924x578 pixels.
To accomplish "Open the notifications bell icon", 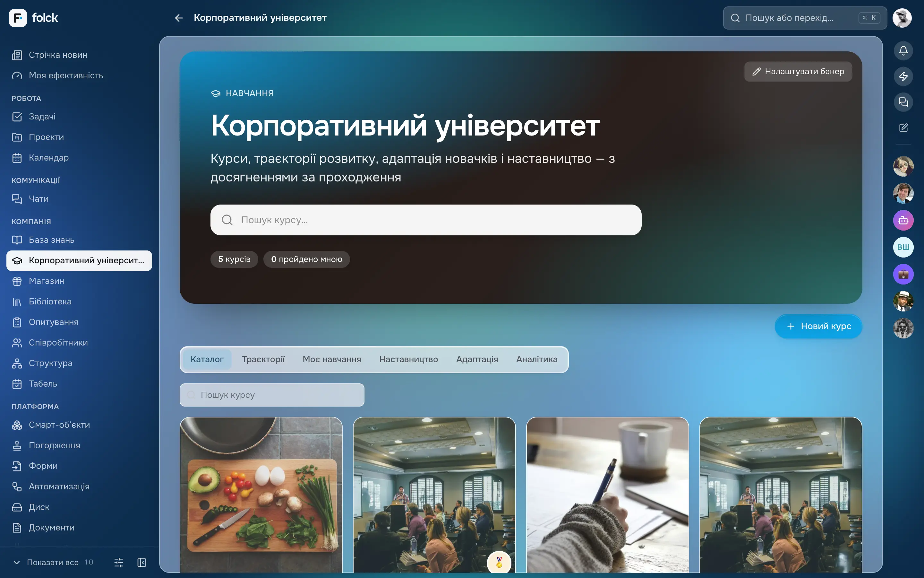I will click(903, 50).
